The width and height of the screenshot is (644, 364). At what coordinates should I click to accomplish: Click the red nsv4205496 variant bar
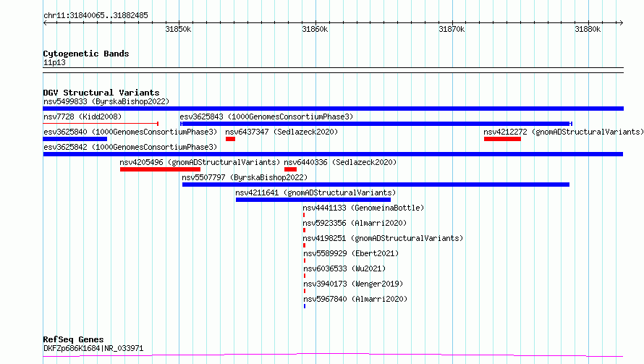pos(160,169)
